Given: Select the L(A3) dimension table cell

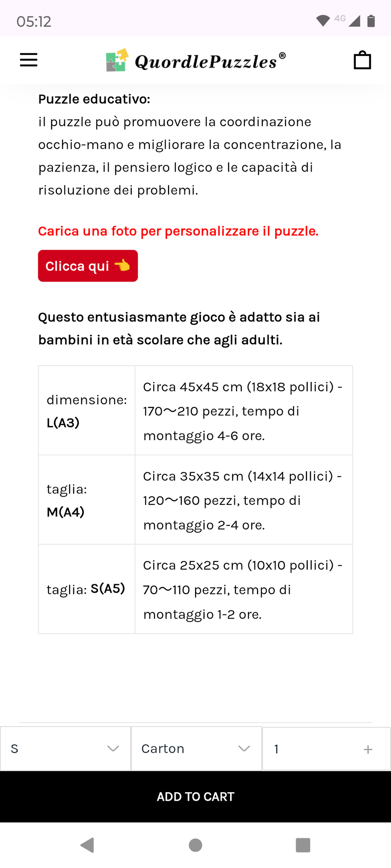Looking at the screenshot, I should 87,410.
